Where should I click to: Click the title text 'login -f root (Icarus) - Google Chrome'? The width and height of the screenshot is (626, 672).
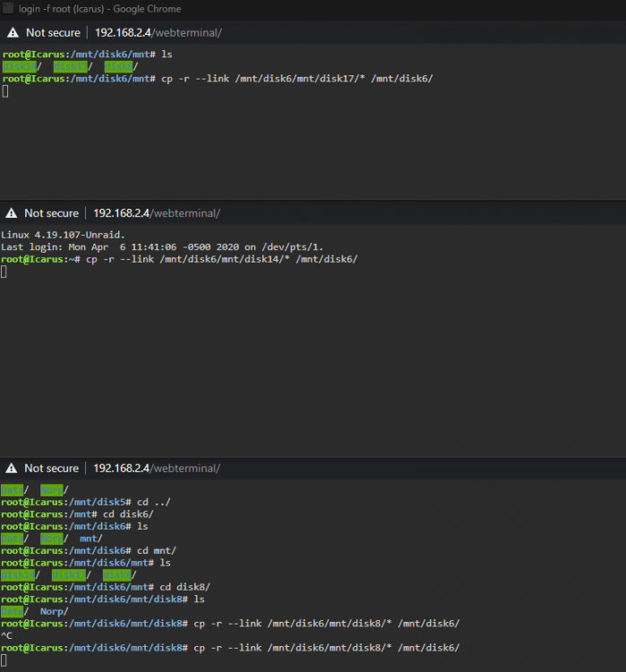tap(99, 9)
